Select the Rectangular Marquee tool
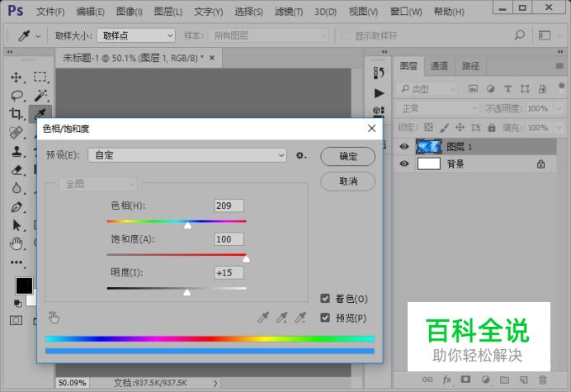The width and height of the screenshot is (571, 392). (x=40, y=77)
